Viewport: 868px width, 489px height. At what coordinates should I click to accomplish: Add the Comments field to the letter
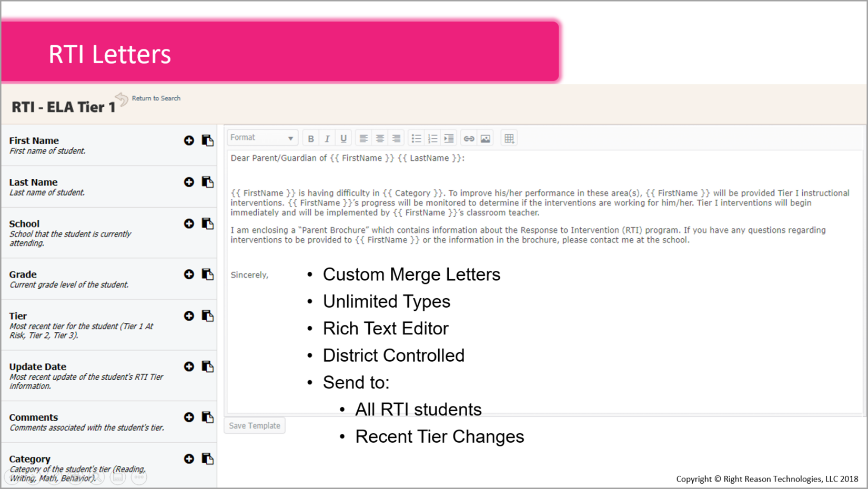[x=189, y=416]
